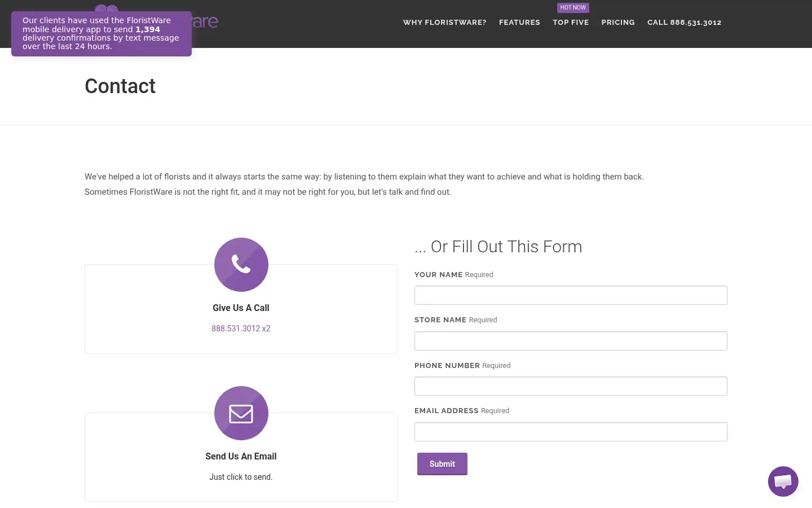Click the STORE NAME field label
Image resolution: width=812 pixels, height=508 pixels.
pyautogui.click(x=440, y=320)
